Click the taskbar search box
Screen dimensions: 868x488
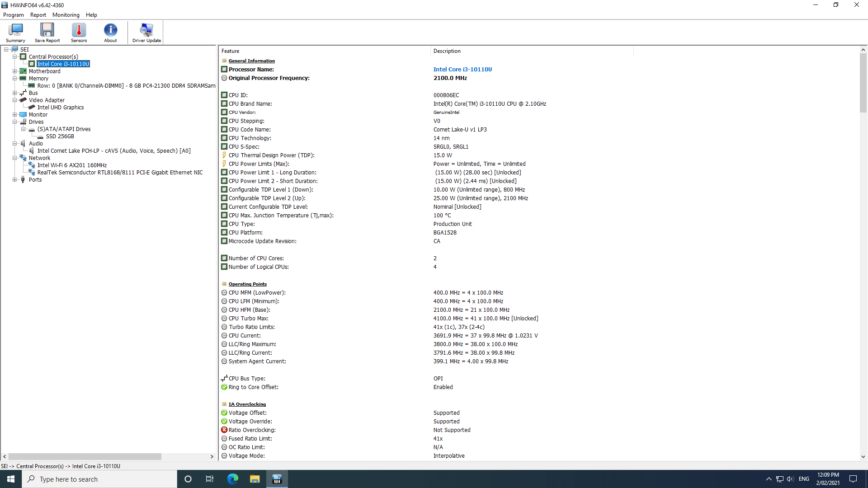coord(99,479)
